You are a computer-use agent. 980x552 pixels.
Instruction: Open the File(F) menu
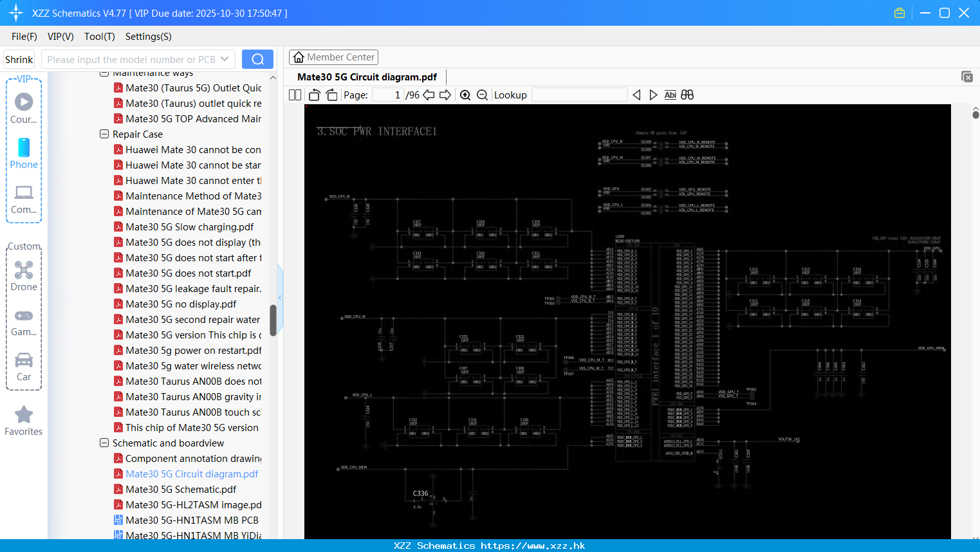pyautogui.click(x=24, y=37)
